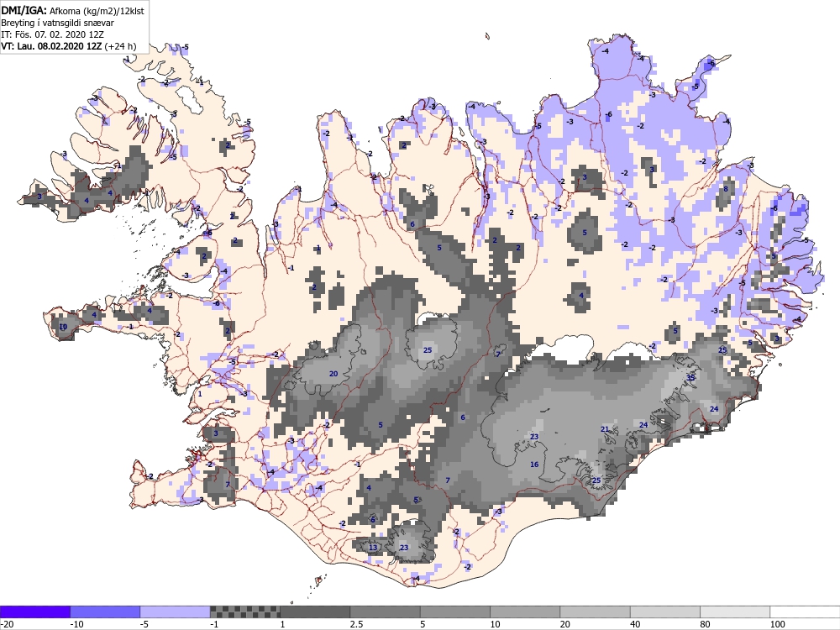This screenshot has width=840, height=630.
Task: Select the gray 5 to 10 legend swatch
Action: point(454,612)
